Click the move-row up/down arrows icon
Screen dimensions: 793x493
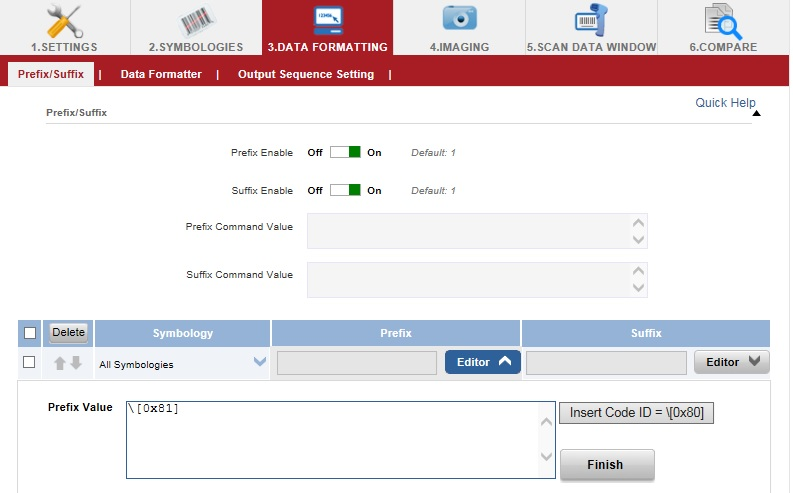(68, 363)
